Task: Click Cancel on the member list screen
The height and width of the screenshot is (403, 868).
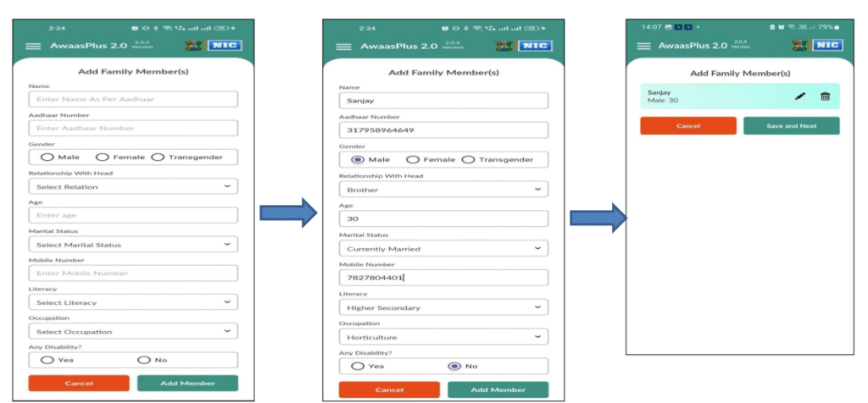Action: coord(688,125)
